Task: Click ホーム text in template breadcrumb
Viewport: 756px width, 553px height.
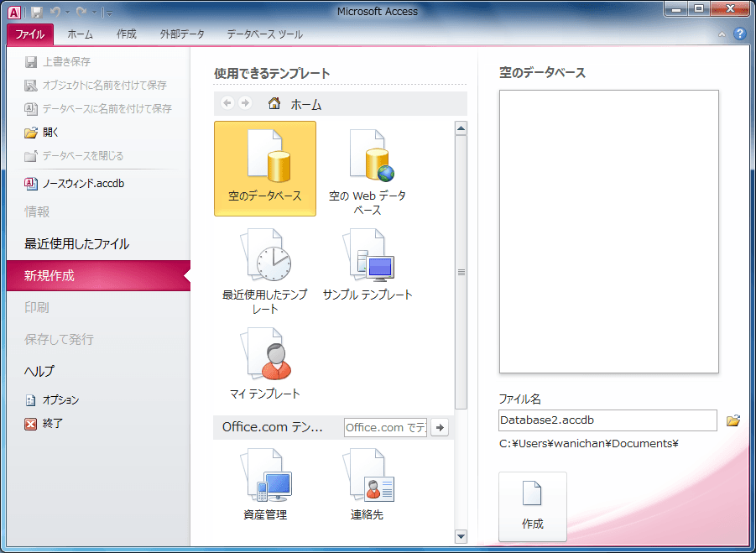Action: (306, 105)
